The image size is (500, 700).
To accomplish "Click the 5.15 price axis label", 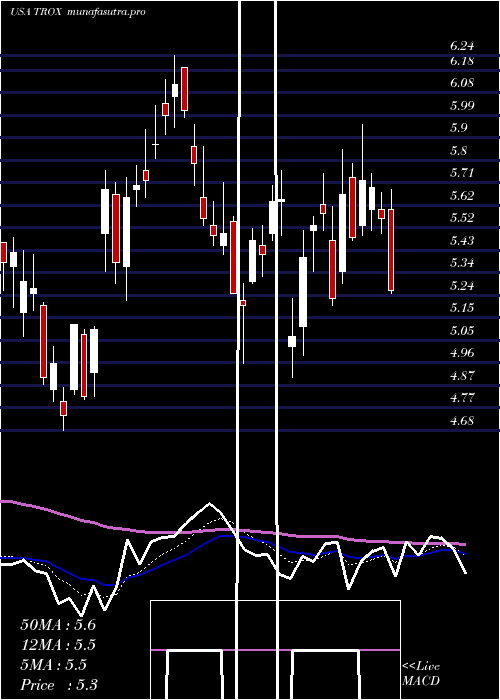I will [x=462, y=308].
